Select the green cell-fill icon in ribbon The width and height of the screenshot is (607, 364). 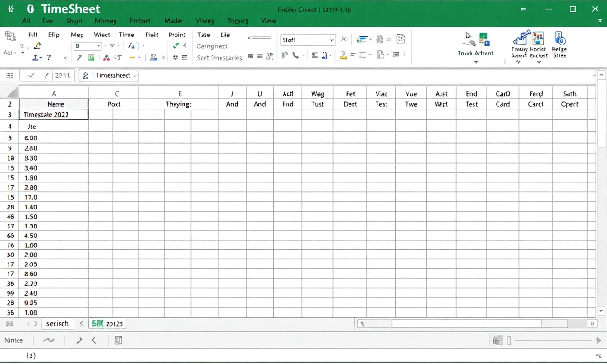91,57
